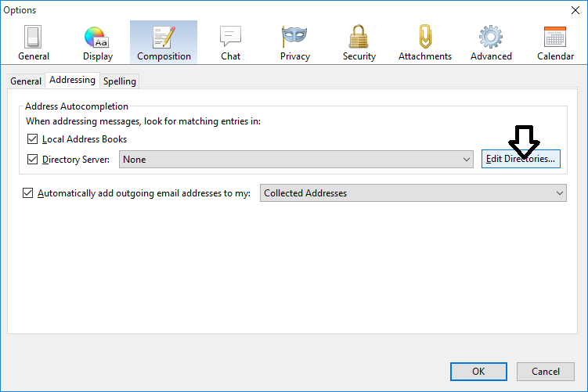Open the Display options color wheel icon
Screen dimensions: 588x392
pos(97,38)
